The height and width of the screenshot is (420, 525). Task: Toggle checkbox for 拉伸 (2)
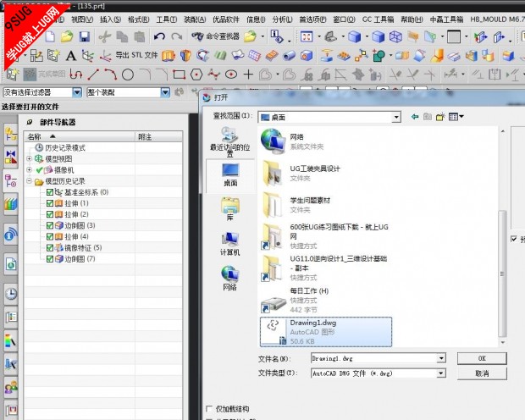pyautogui.click(x=50, y=214)
